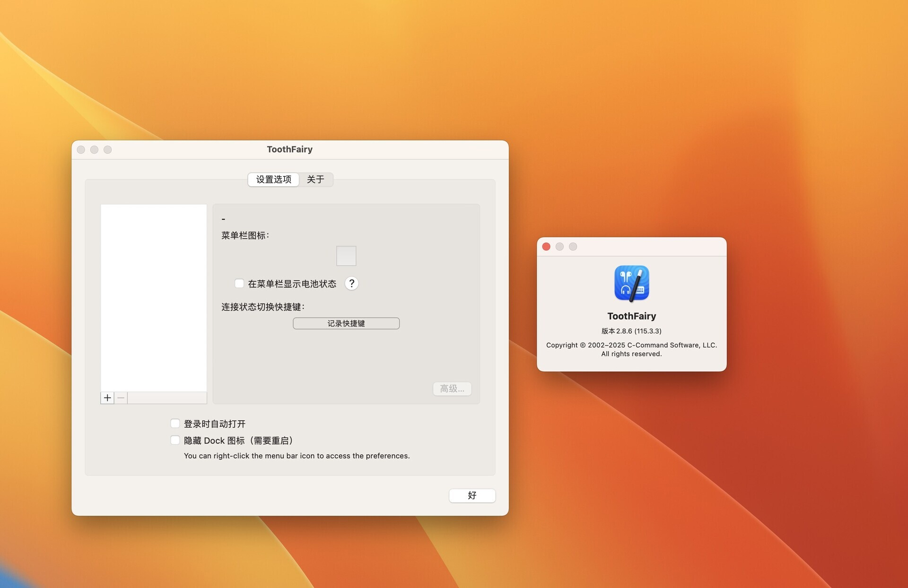The height and width of the screenshot is (588, 908).
Task: Click the 记录快捷键 button
Action: click(346, 323)
